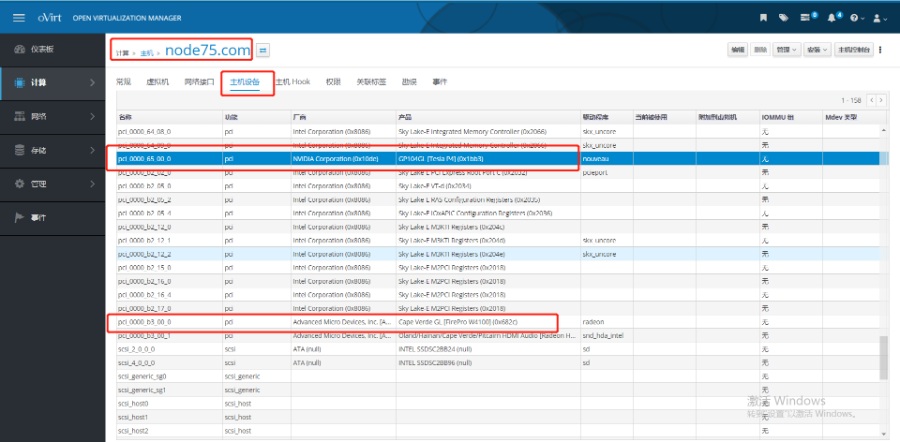900x442 pixels.
Task: Open the 仪表板 sidebar item
Action: point(52,49)
